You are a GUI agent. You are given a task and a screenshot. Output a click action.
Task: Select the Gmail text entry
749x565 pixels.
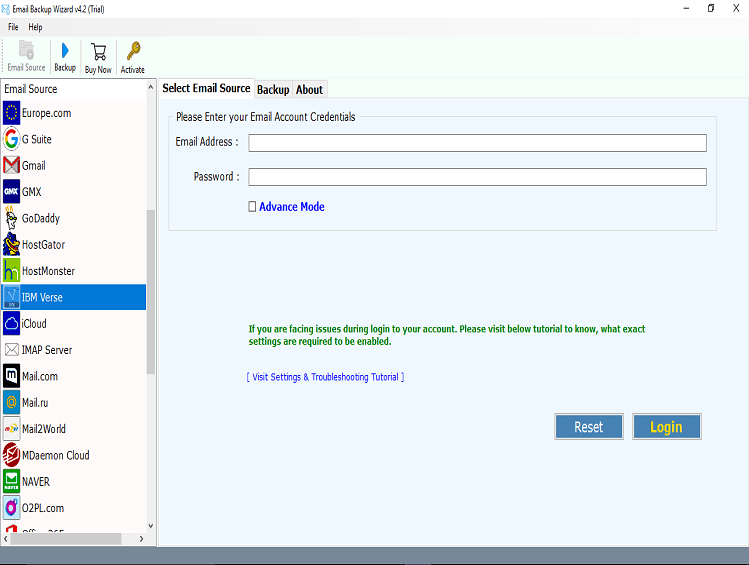coord(34,166)
